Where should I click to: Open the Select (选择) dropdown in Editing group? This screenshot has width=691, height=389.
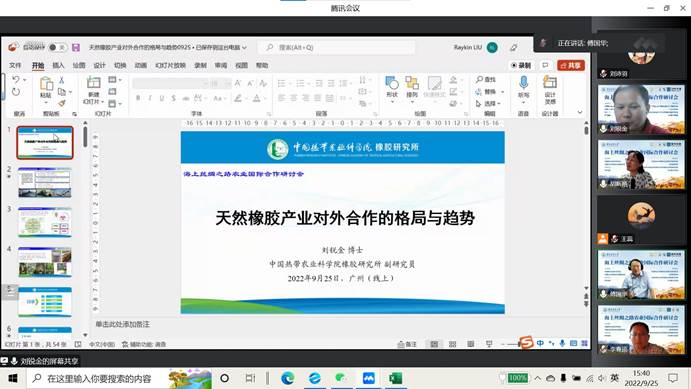point(489,104)
